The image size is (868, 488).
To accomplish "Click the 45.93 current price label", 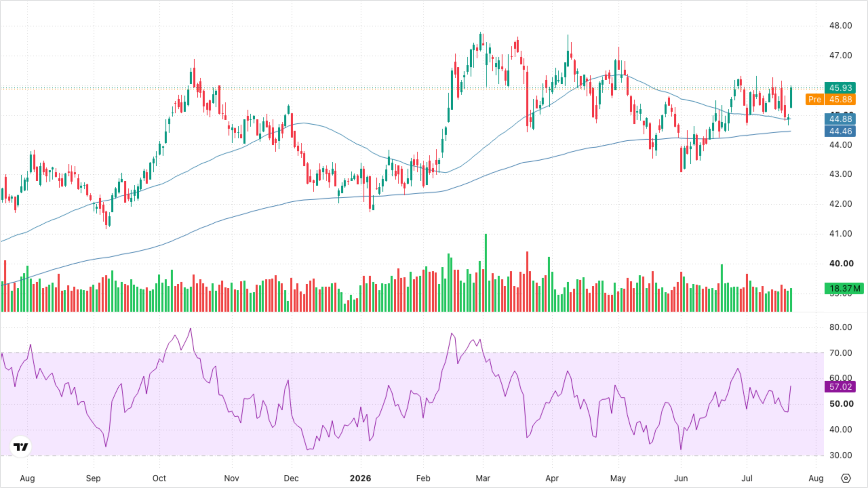I will point(840,88).
